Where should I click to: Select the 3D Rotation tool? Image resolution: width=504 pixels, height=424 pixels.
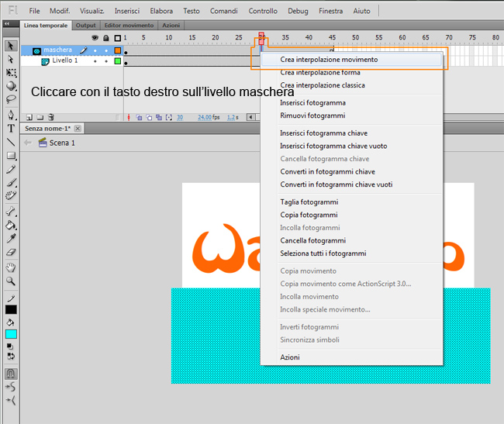point(12,86)
